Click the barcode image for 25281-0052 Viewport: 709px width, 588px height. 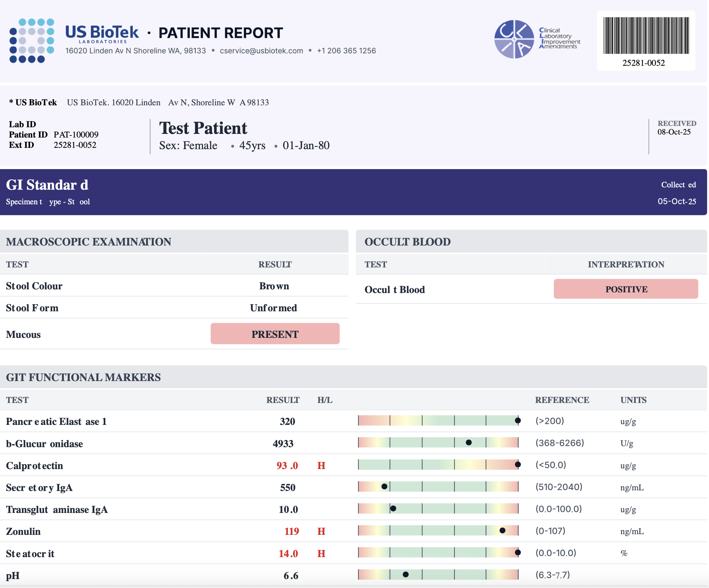[x=646, y=36]
